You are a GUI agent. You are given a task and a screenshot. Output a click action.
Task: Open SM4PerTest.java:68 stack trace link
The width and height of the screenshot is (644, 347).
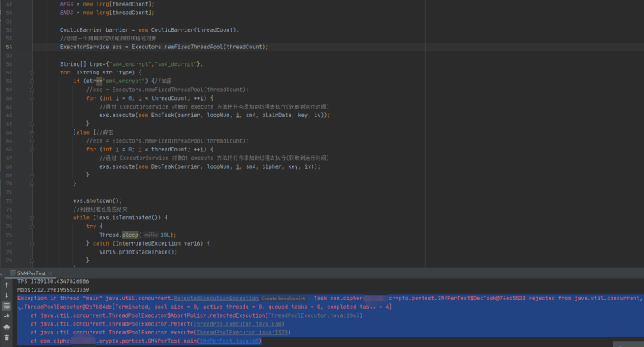tap(229, 341)
